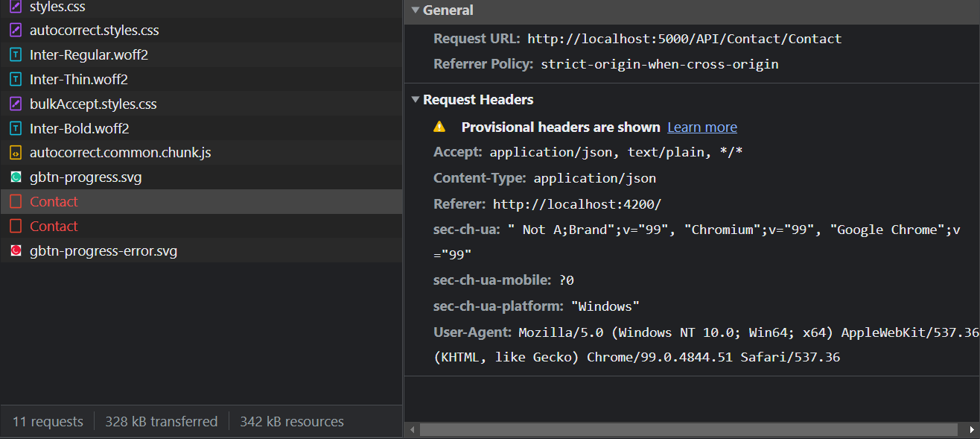Click the Inter-Regular.woff2 font icon
The width and height of the screenshot is (980, 439).
click(x=16, y=55)
